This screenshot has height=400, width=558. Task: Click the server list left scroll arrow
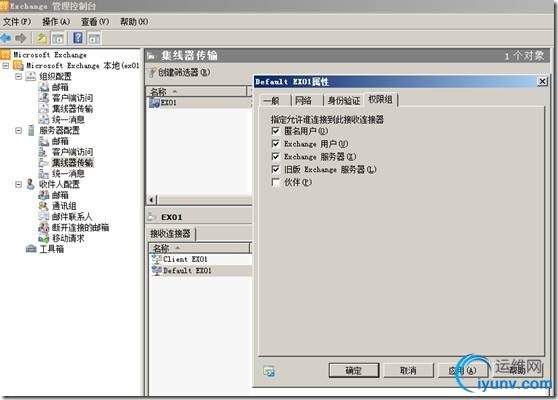(x=151, y=200)
